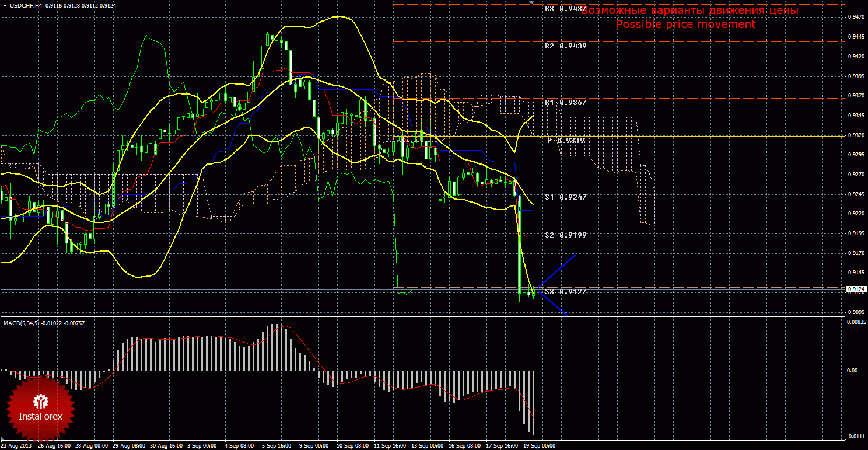Click the 19 Sep 00:00 time axis label
This screenshot has height=450, width=868.
click(x=538, y=446)
